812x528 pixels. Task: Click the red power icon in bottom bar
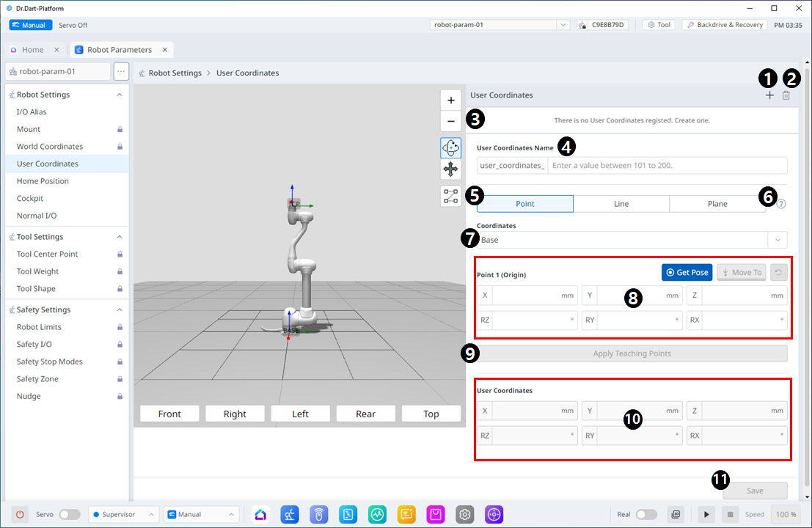[21, 515]
